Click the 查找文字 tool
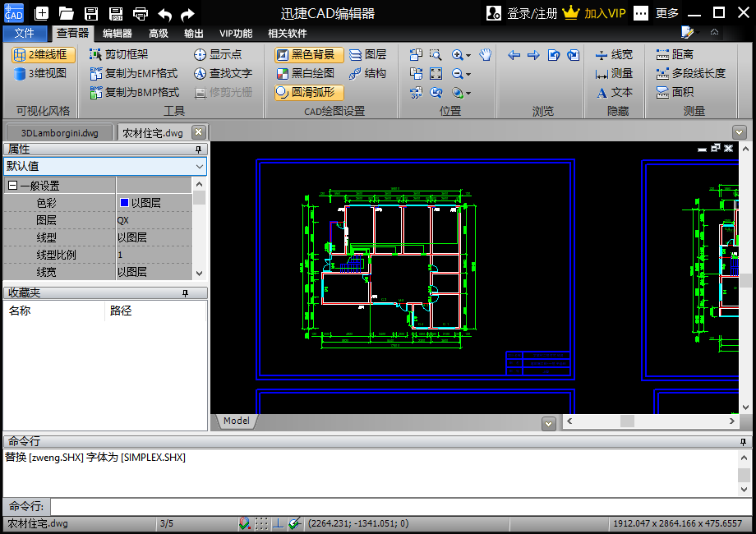The height and width of the screenshot is (534, 756). (x=223, y=73)
